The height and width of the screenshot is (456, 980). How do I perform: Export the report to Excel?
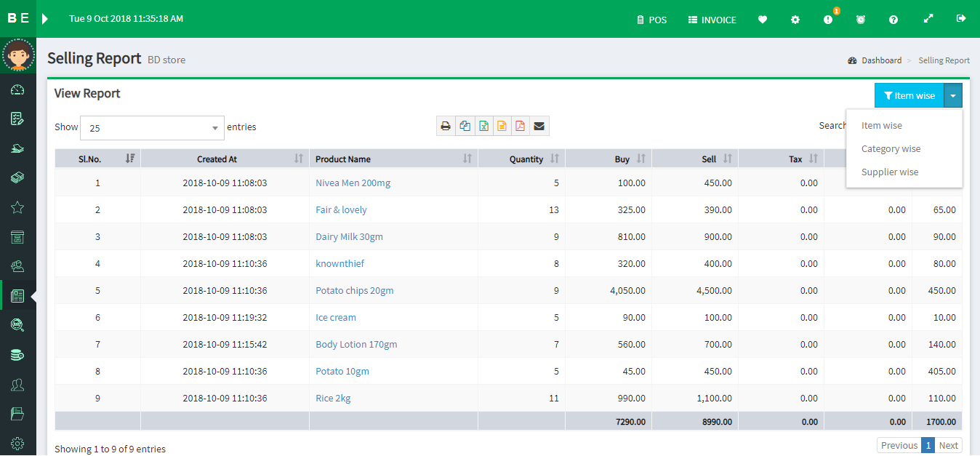click(x=483, y=126)
